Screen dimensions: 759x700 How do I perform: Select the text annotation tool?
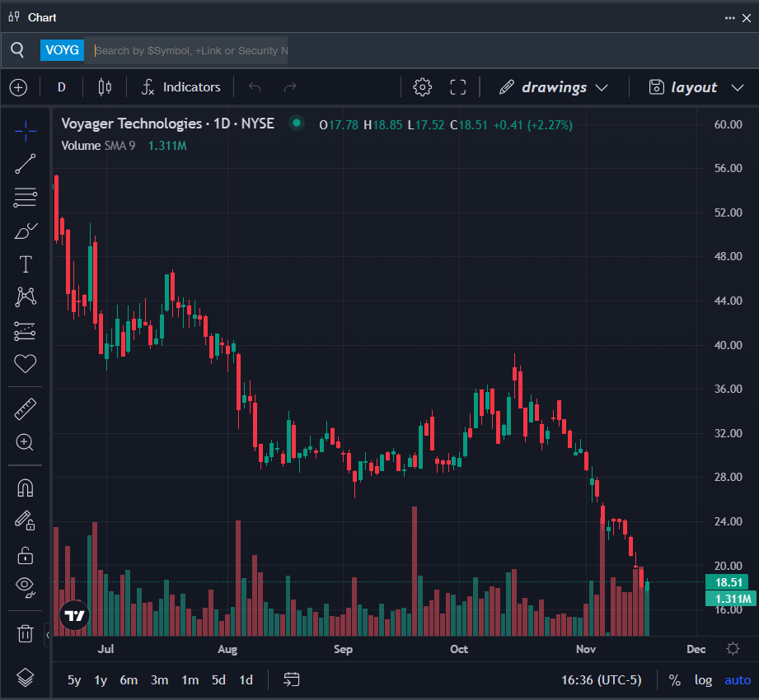tap(26, 264)
